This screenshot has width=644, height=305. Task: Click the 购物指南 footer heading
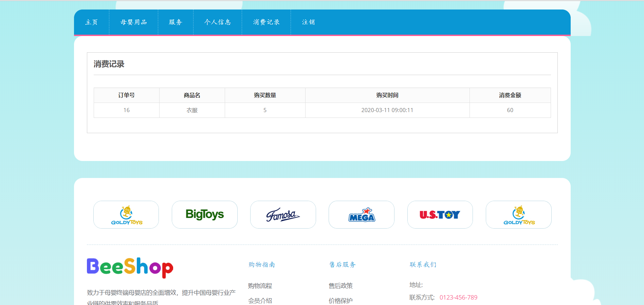pyautogui.click(x=262, y=265)
